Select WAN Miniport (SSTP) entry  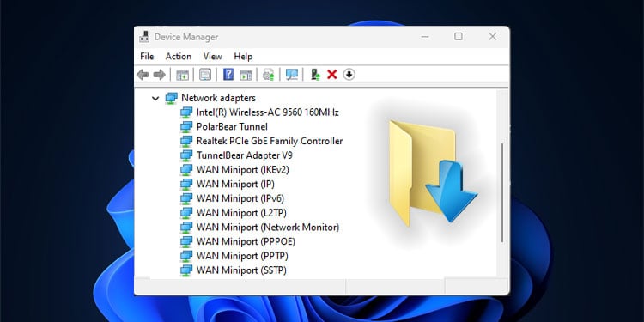(x=241, y=270)
